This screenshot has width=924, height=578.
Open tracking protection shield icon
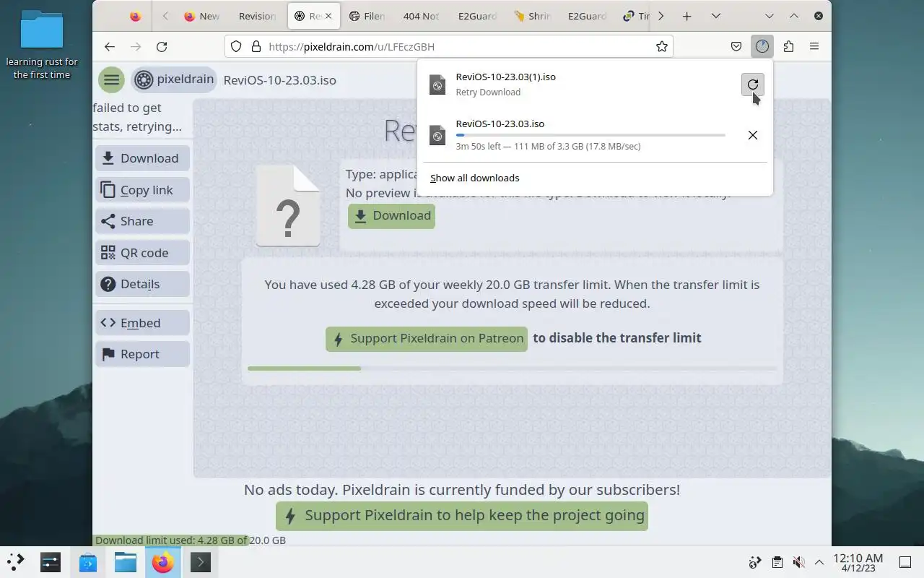click(x=236, y=46)
